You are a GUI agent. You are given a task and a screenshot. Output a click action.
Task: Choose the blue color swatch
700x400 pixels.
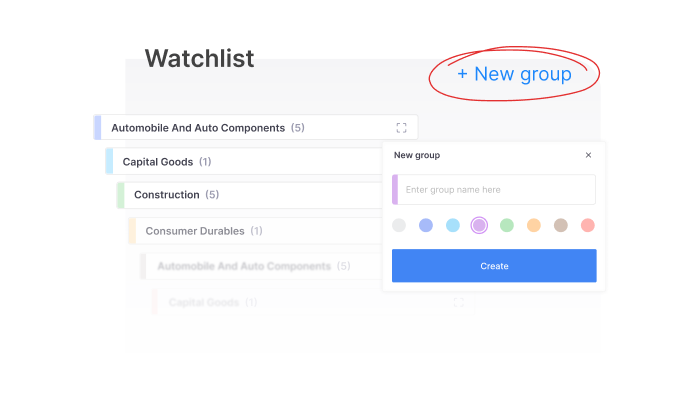tap(426, 226)
